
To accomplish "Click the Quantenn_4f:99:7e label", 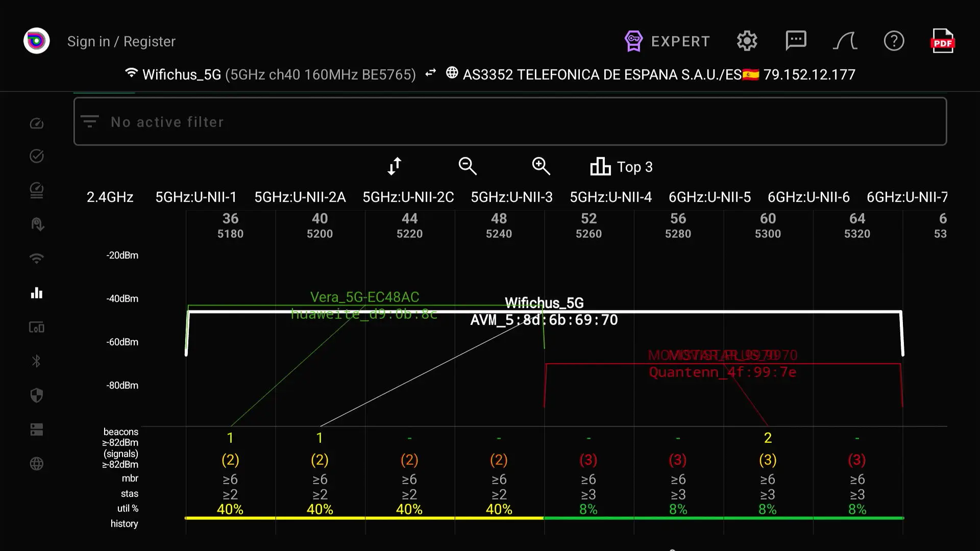I will click(x=722, y=372).
